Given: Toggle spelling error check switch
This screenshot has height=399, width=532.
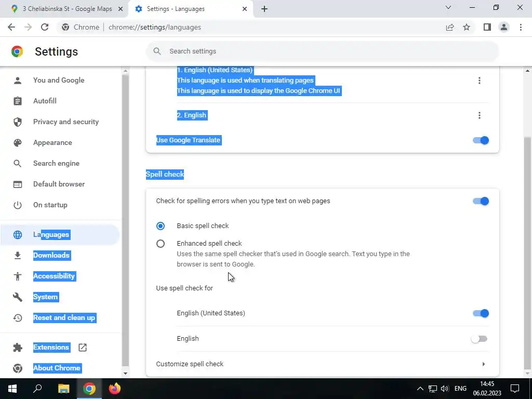Looking at the screenshot, I should pyautogui.click(x=481, y=201).
